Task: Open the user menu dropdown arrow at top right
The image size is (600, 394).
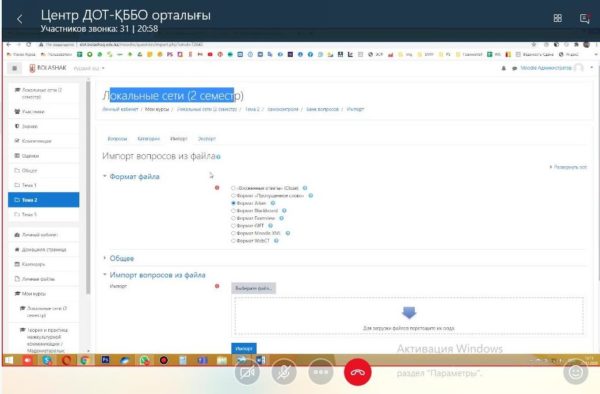Action: click(x=592, y=68)
